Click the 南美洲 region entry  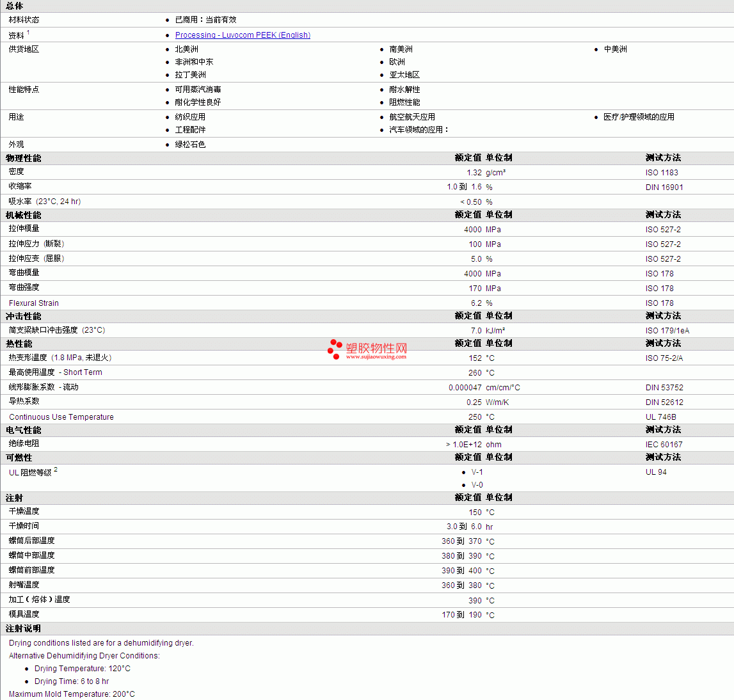coord(401,49)
